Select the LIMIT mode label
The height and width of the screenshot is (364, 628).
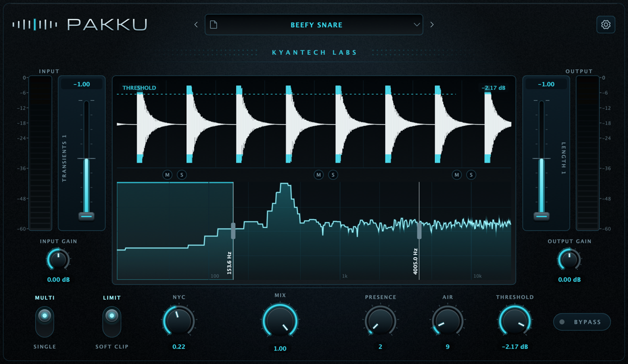(x=111, y=298)
